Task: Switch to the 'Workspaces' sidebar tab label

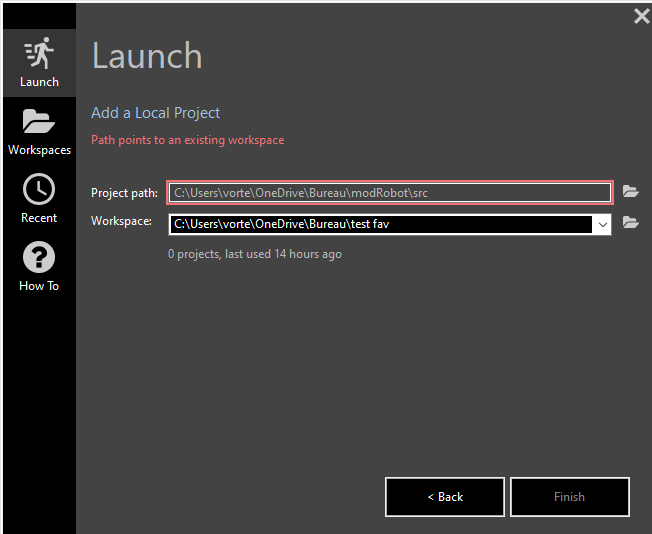Action: pos(39,150)
